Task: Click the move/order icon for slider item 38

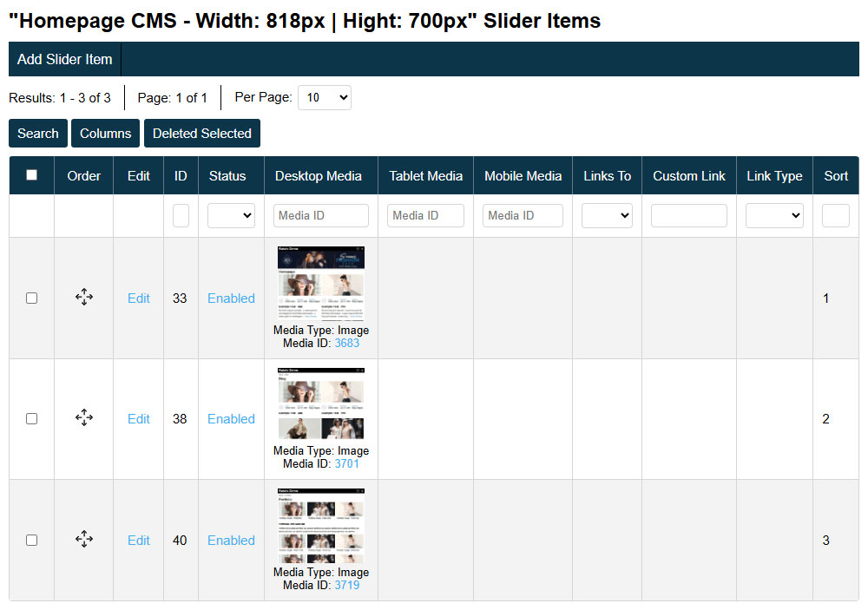Action: (x=84, y=418)
